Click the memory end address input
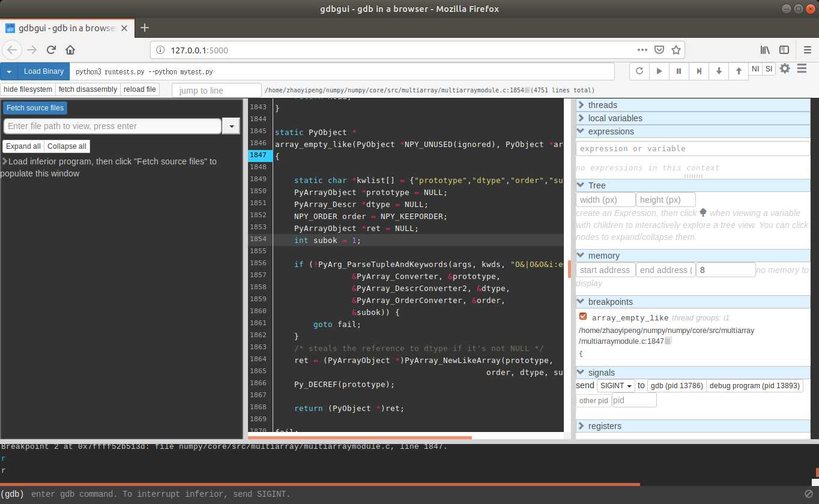819x504 pixels. tap(666, 270)
